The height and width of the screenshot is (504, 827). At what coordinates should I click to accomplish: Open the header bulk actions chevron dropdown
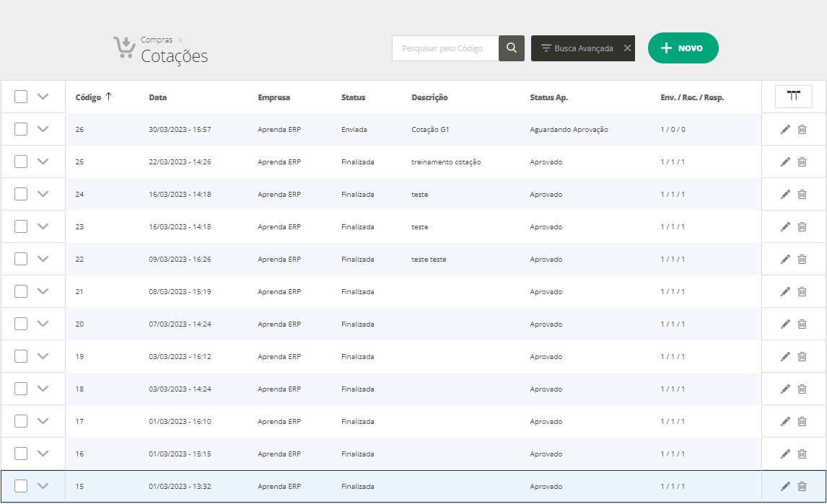tap(43, 97)
